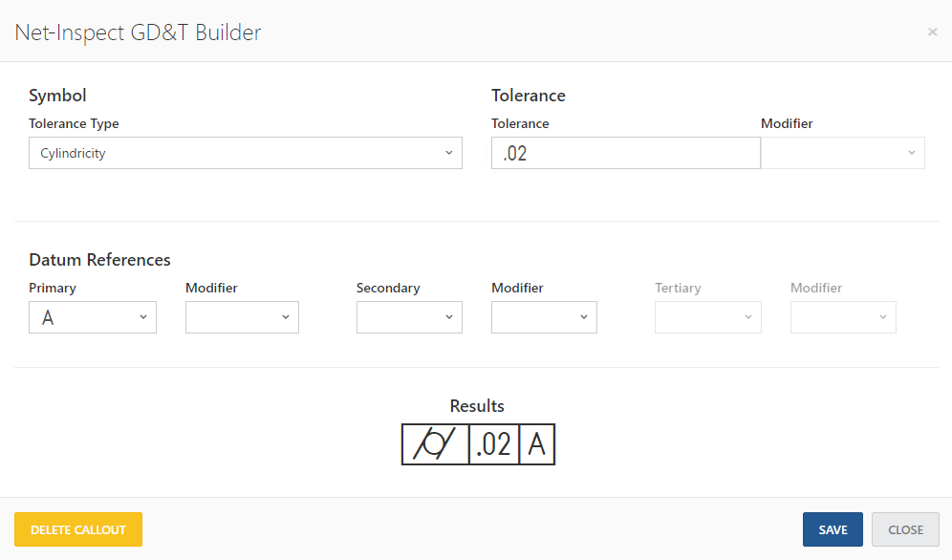
Task: Open the Tertiary Modifier dropdown
Action: 843,317
